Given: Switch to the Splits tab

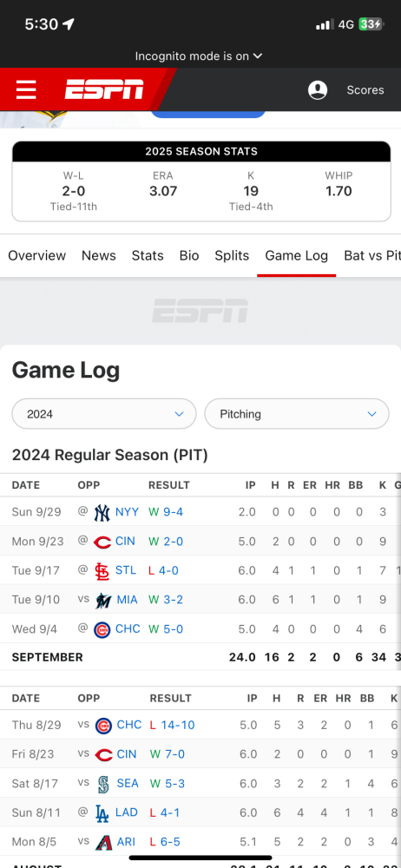Looking at the screenshot, I should pyautogui.click(x=232, y=256).
